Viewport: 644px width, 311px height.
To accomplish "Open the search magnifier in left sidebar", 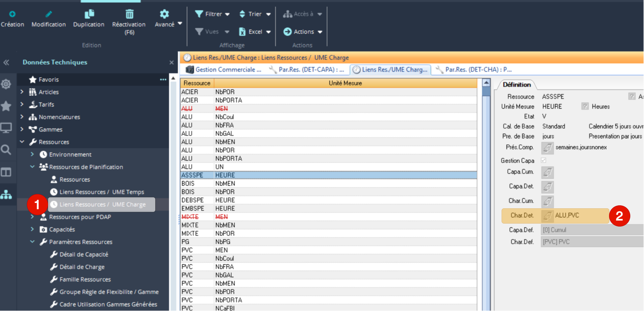I will point(6,150).
